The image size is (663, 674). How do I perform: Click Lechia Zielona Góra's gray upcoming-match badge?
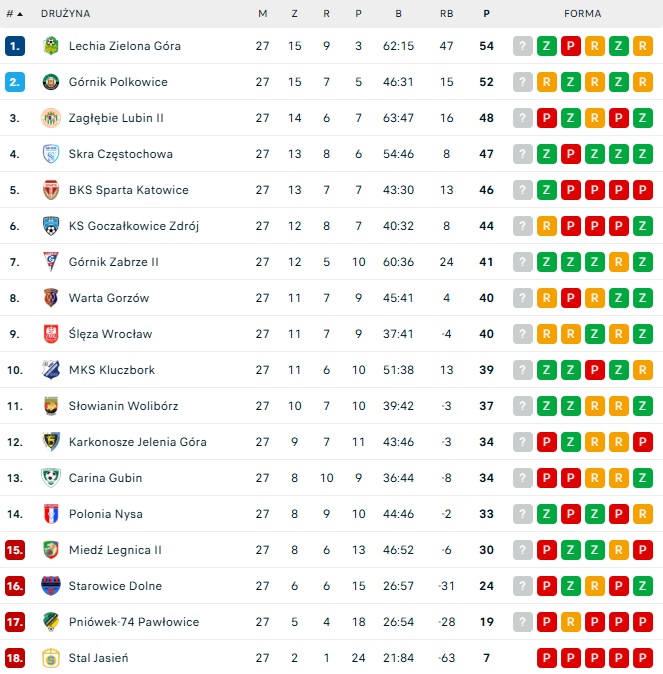[523, 46]
